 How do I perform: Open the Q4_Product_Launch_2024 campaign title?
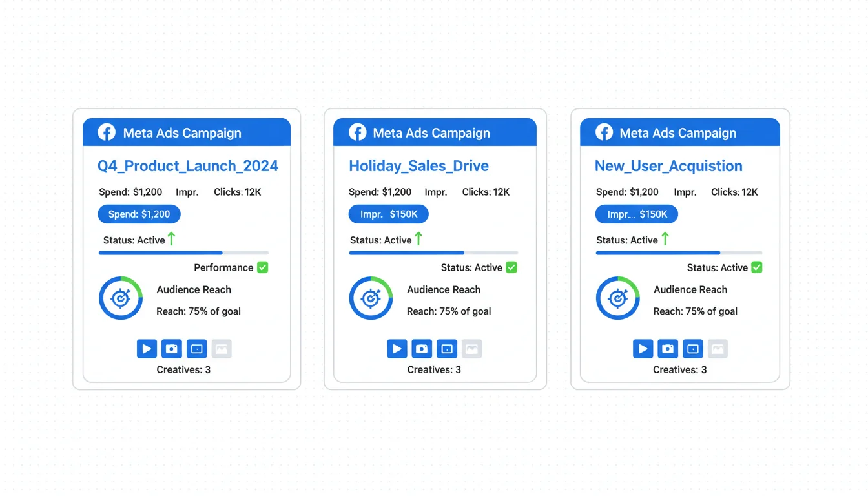click(x=187, y=166)
